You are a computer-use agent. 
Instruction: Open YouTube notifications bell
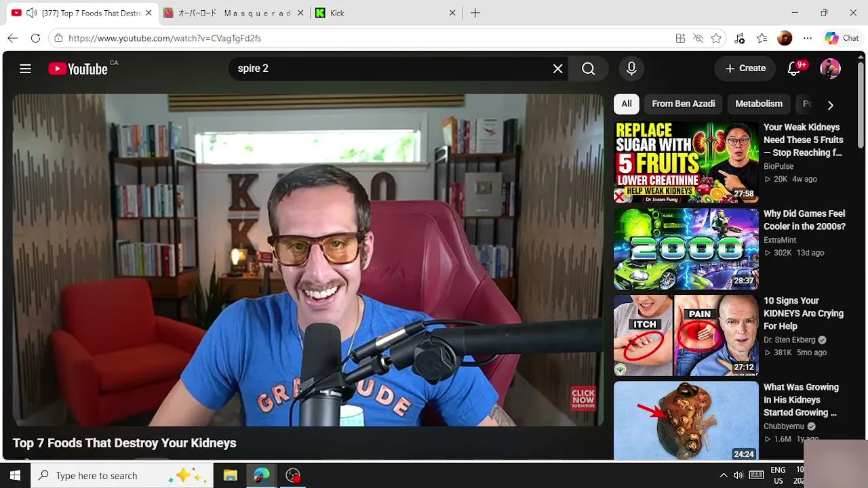click(794, 68)
